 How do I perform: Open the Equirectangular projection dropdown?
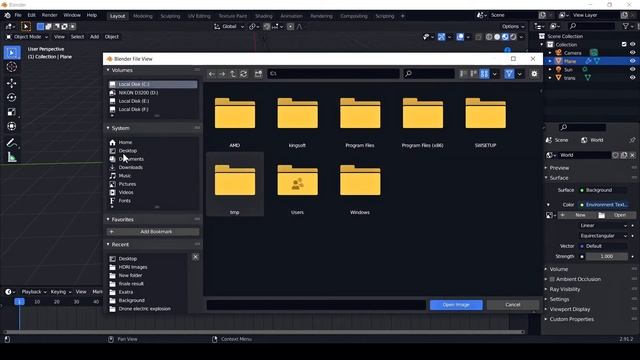[x=603, y=236]
